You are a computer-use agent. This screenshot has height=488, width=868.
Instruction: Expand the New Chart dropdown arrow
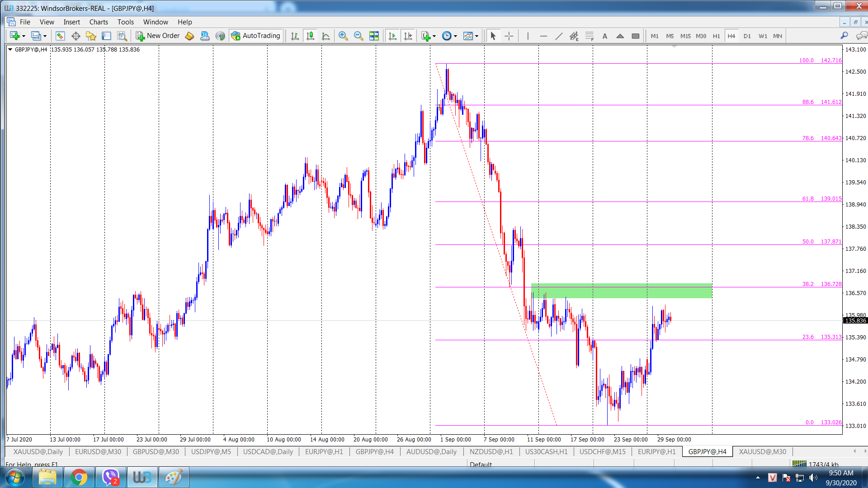coord(24,36)
